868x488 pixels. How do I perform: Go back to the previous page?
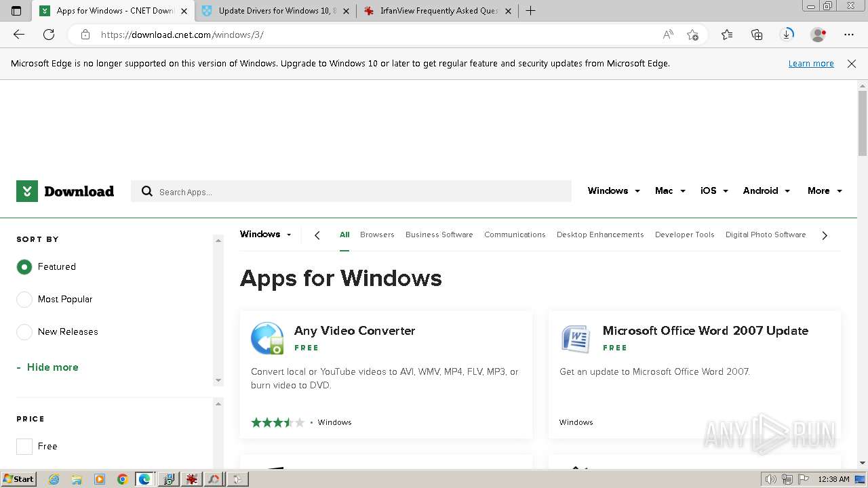pos(19,35)
